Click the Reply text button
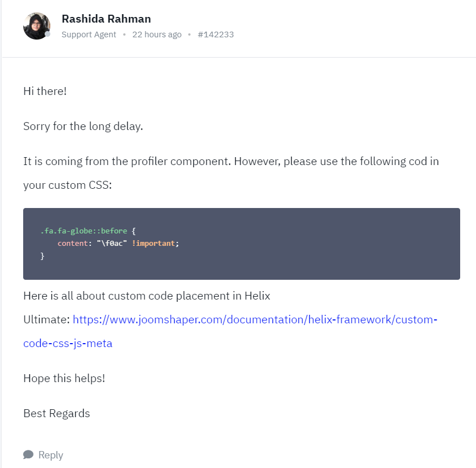 [51, 455]
